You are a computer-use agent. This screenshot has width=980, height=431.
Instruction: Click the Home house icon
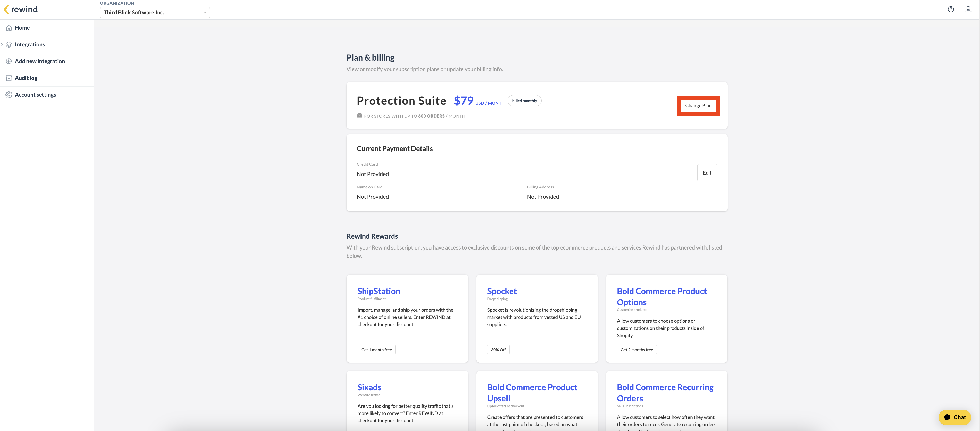[x=9, y=28]
